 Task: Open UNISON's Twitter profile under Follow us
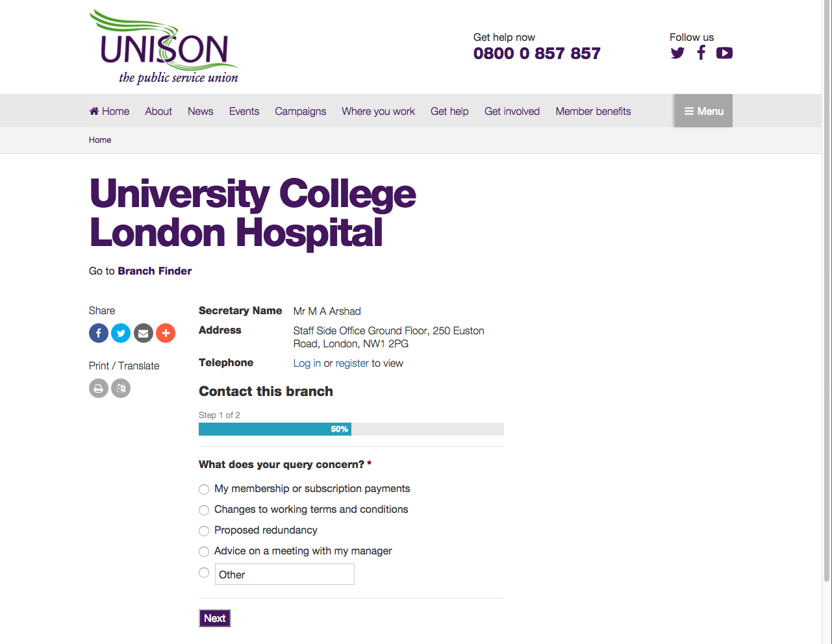click(677, 53)
